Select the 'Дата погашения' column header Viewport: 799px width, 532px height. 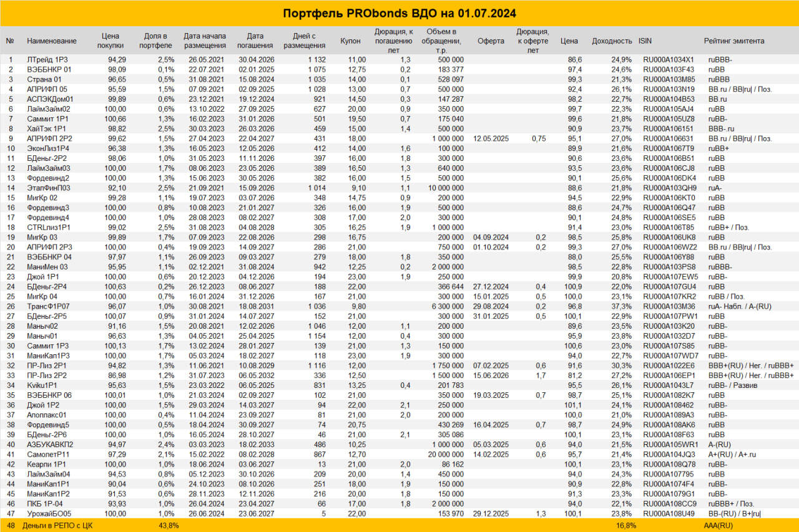255,41
